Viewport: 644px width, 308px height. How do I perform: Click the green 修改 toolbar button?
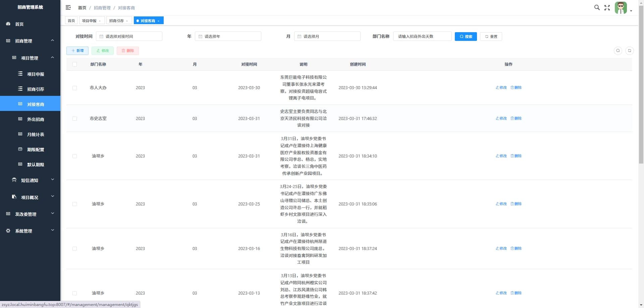(x=103, y=51)
